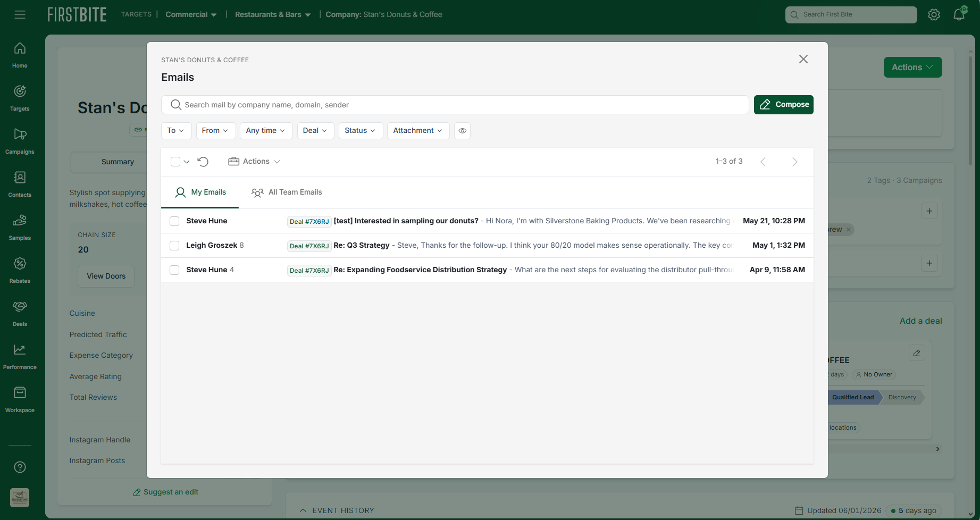
Task: Close the Emails dialog
Action: [803, 59]
